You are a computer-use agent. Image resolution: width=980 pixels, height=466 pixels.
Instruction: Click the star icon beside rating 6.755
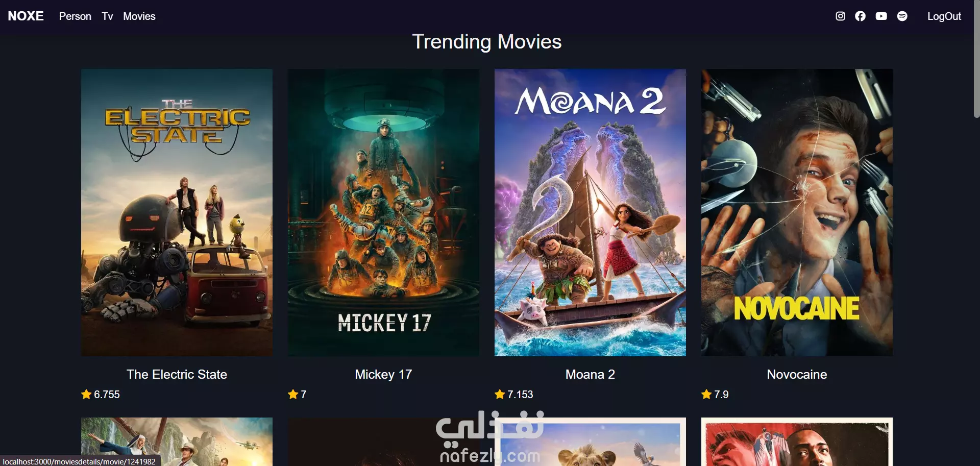coord(86,394)
